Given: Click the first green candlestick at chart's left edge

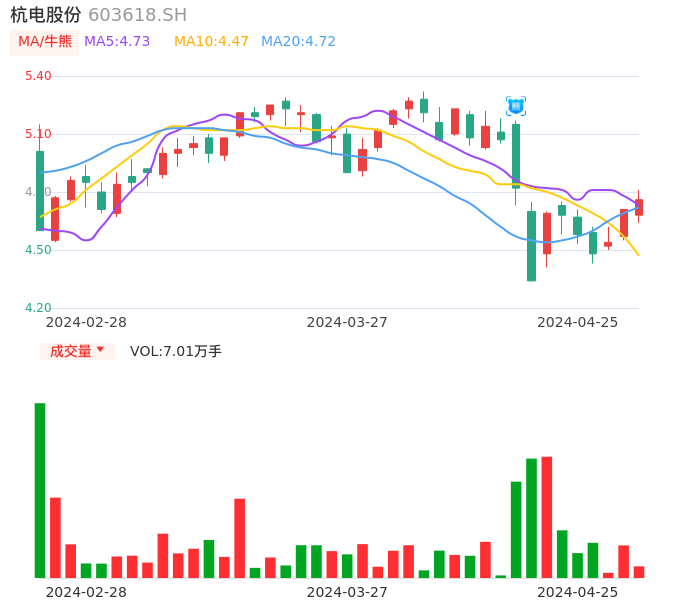Looking at the screenshot, I should pyautogui.click(x=40, y=190).
